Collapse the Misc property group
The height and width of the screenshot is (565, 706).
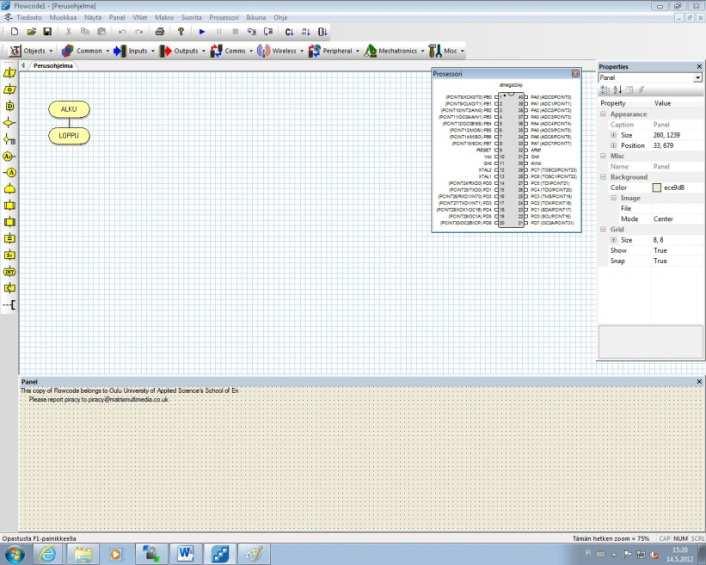coord(603,156)
